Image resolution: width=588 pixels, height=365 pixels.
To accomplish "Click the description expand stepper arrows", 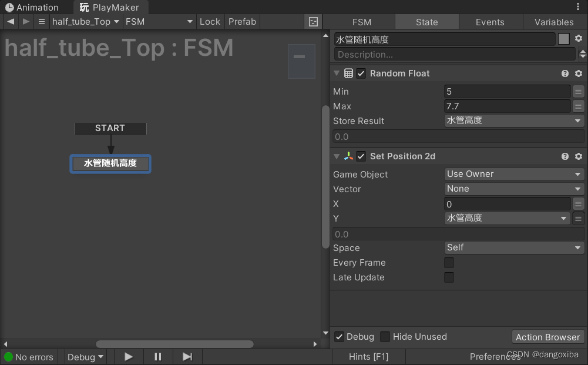I will click(582, 54).
